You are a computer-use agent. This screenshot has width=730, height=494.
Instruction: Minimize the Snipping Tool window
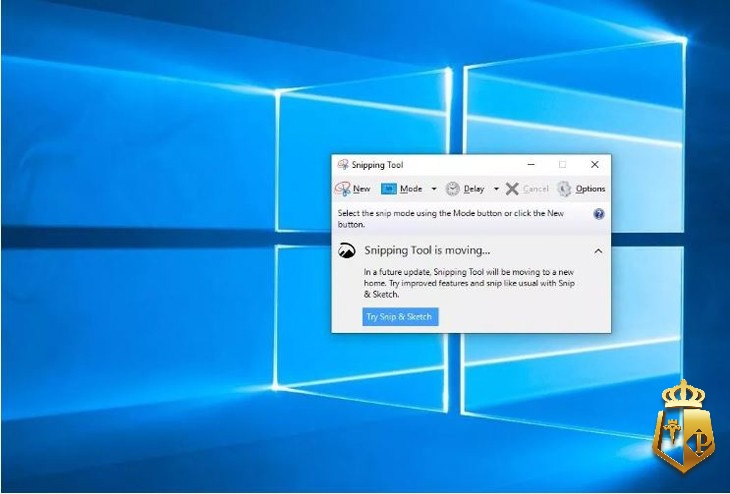point(531,164)
